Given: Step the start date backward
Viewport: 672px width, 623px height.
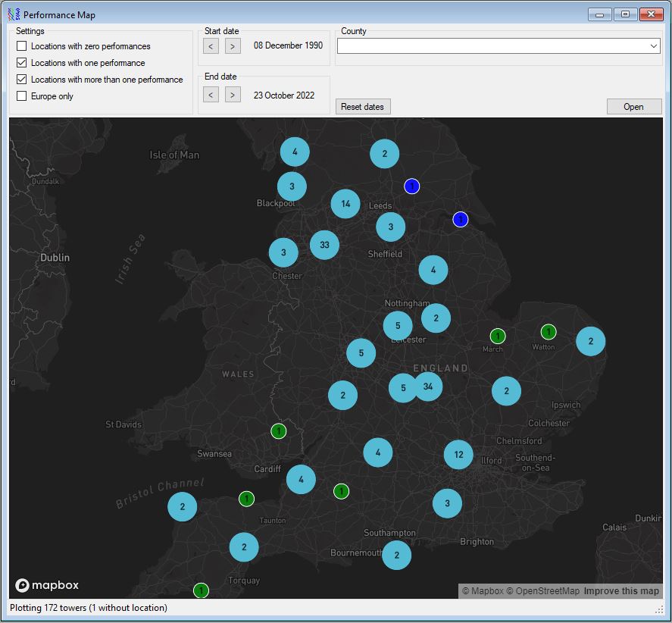Looking at the screenshot, I should tap(211, 46).
